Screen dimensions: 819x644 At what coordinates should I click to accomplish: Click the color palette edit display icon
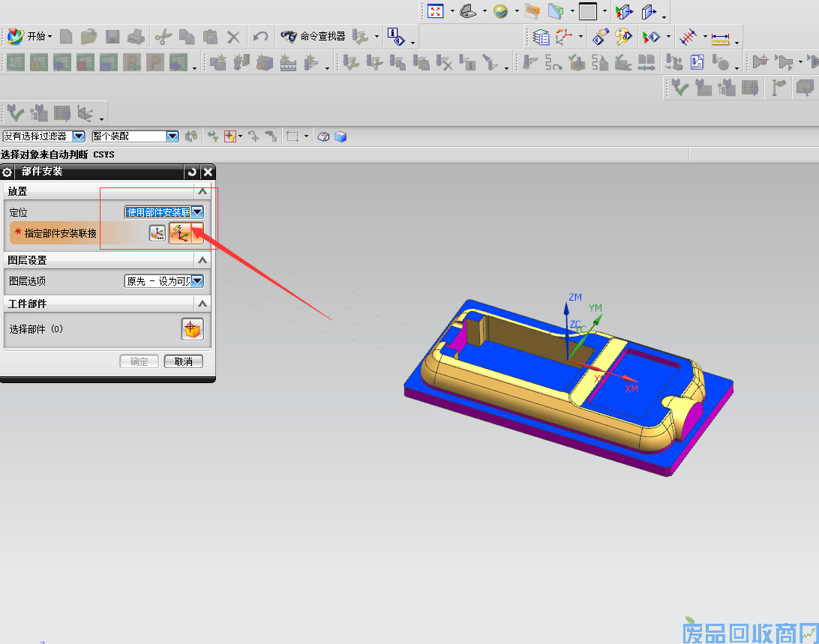(x=622, y=37)
